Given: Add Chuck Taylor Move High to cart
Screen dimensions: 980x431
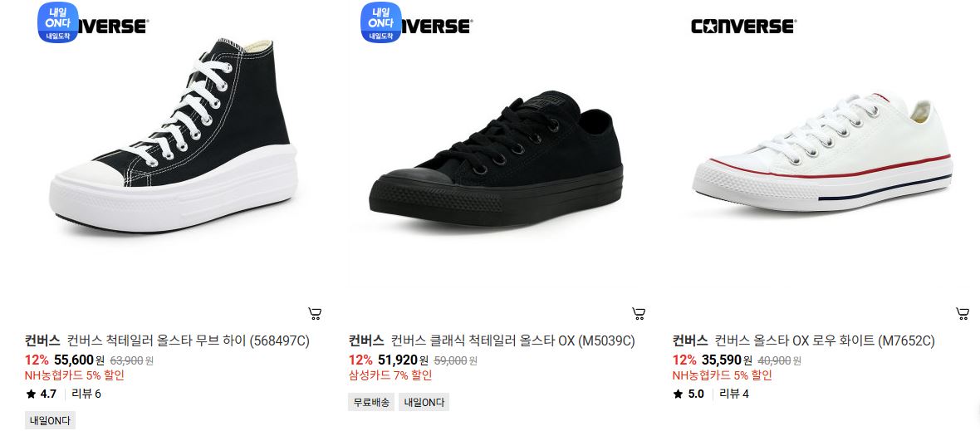Looking at the screenshot, I should coord(315,314).
